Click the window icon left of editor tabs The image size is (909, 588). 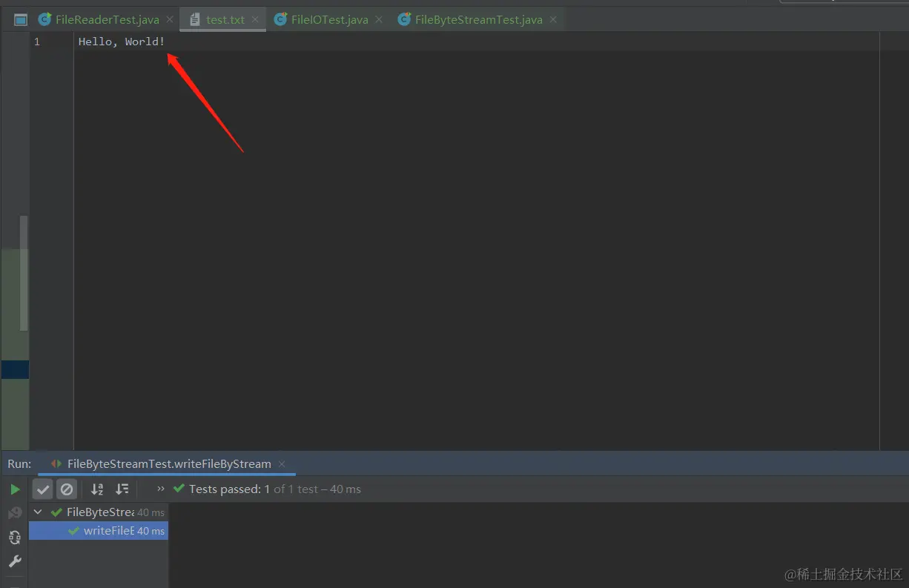click(x=21, y=20)
